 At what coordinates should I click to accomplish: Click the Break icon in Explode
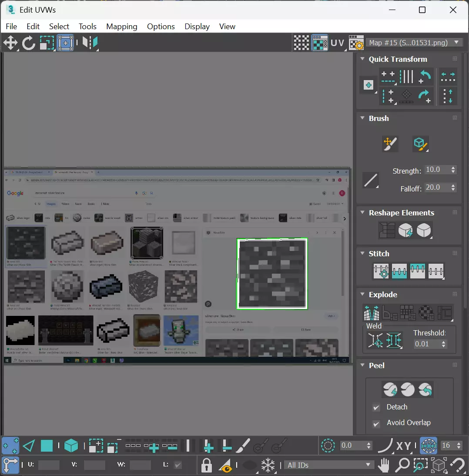click(371, 313)
